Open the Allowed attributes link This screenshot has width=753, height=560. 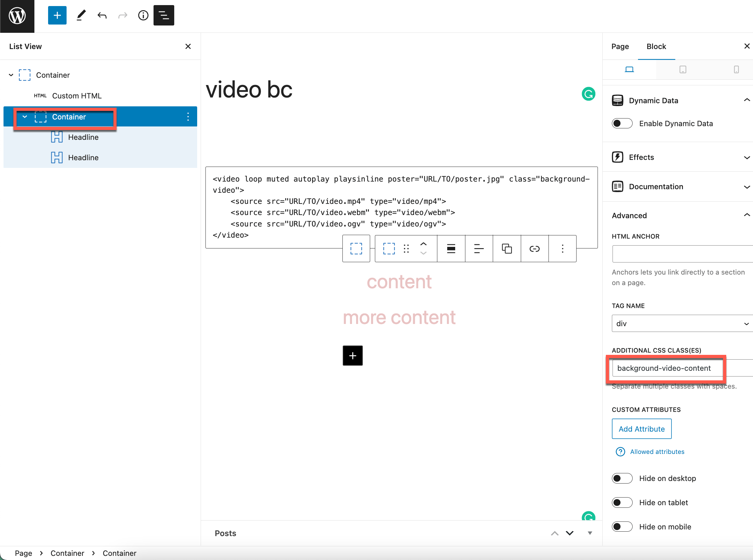pos(657,451)
